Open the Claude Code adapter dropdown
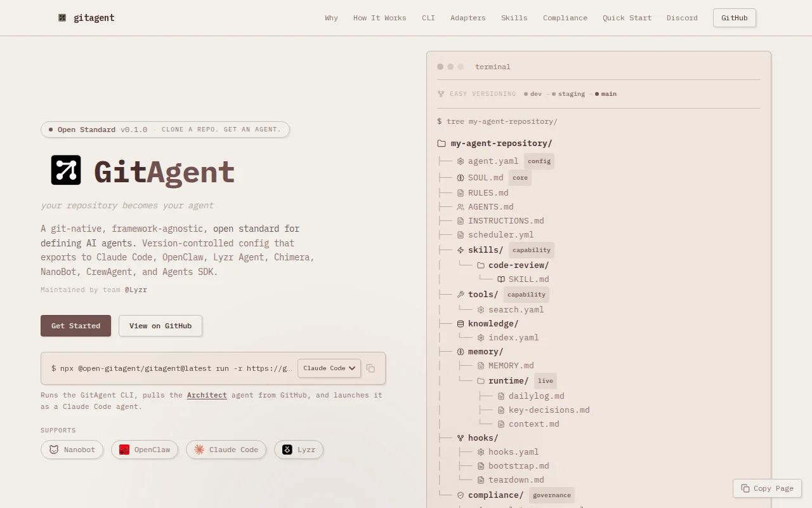 pos(329,368)
